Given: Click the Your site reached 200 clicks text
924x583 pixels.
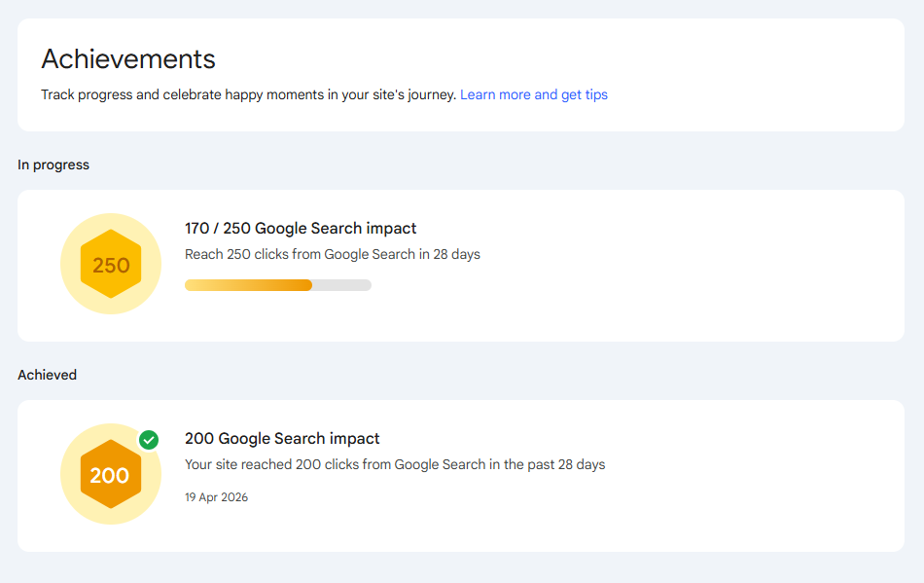Looking at the screenshot, I should point(395,464).
